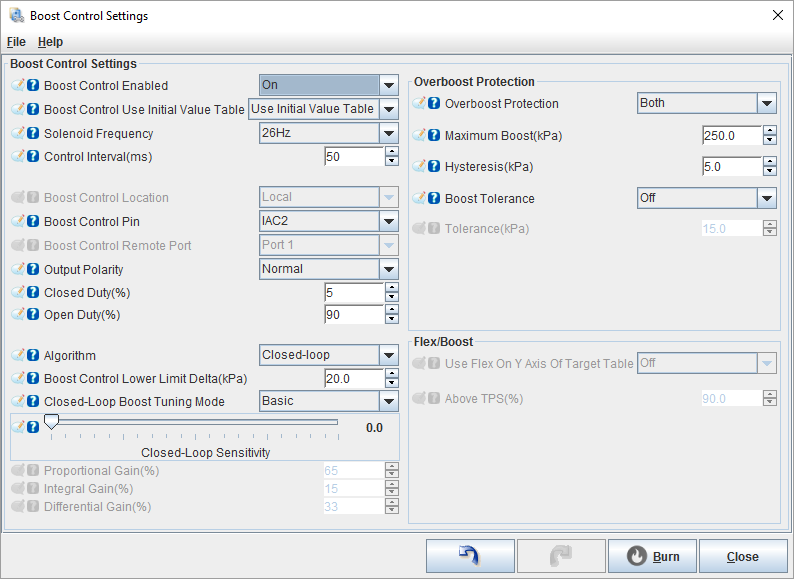Click the help icon beside Algorithm
Image resolution: width=794 pixels, height=579 pixels.
(x=33, y=356)
